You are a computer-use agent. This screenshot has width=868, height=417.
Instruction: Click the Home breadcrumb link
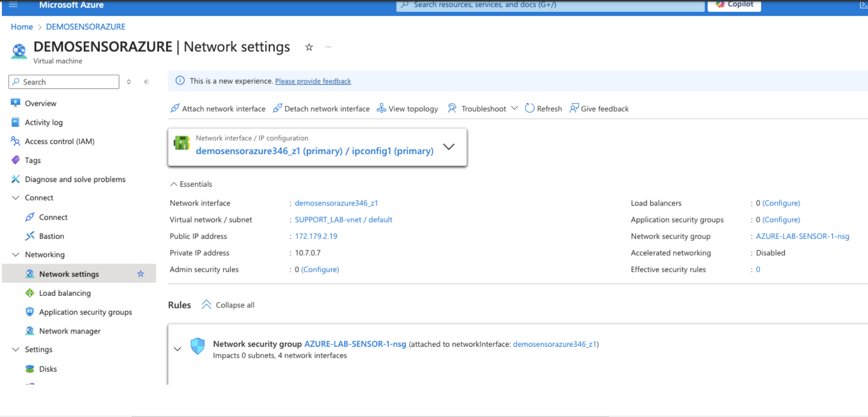coord(22,27)
